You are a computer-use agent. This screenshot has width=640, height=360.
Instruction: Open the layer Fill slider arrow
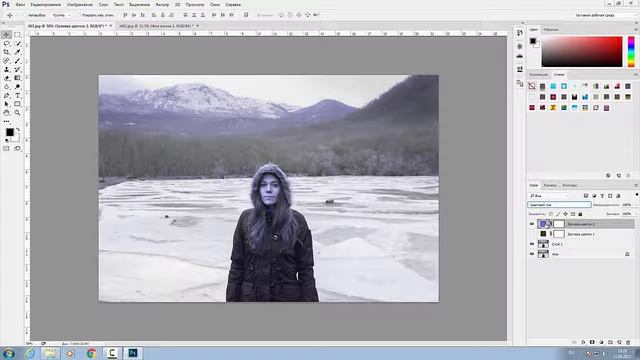coord(636,214)
